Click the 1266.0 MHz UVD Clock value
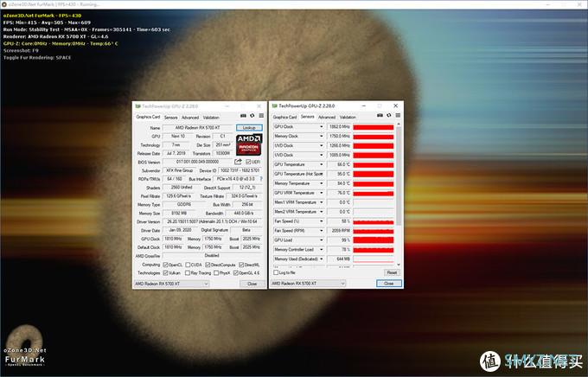This screenshot has width=588, height=377. 339,145
